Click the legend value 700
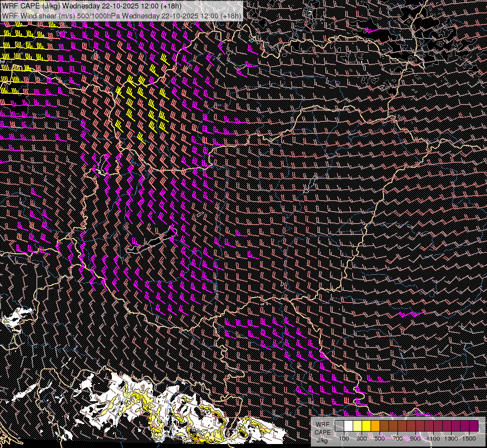 click(x=397, y=439)
